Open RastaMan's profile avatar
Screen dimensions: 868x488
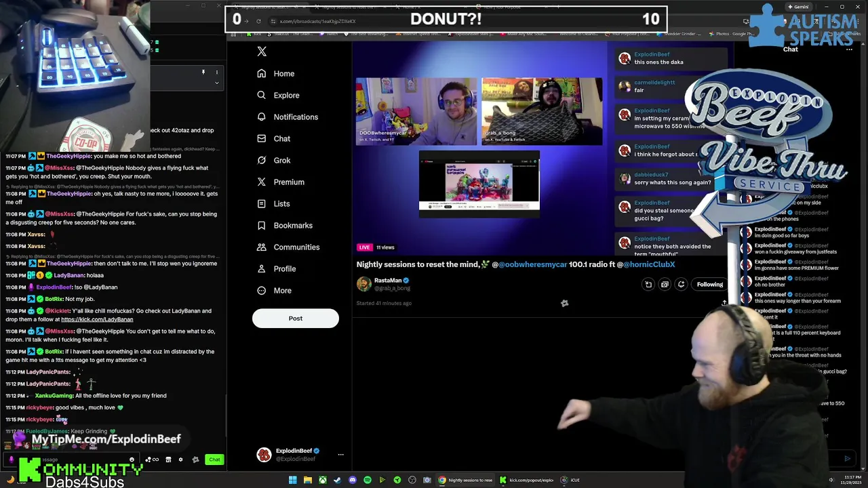click(364, 284)
